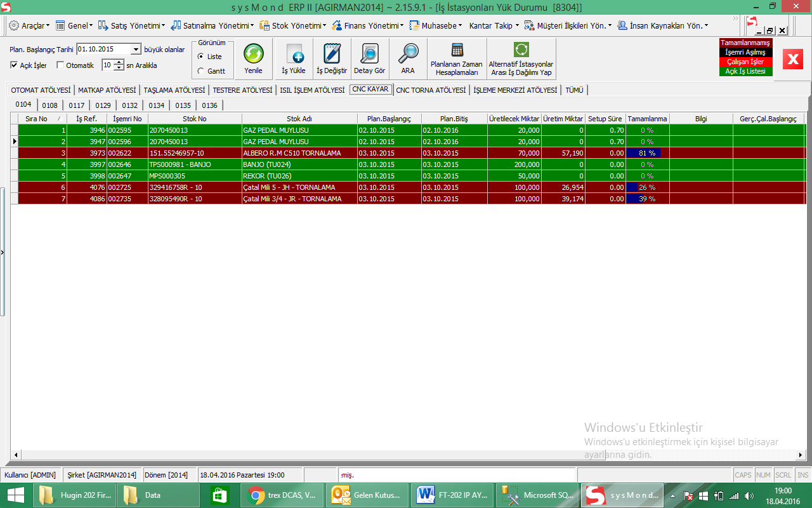Switch to the CNC TORNA ATÖLYESİ tab
The width and height of the screenshot is (812, 508).
click(x=431, y=90)
